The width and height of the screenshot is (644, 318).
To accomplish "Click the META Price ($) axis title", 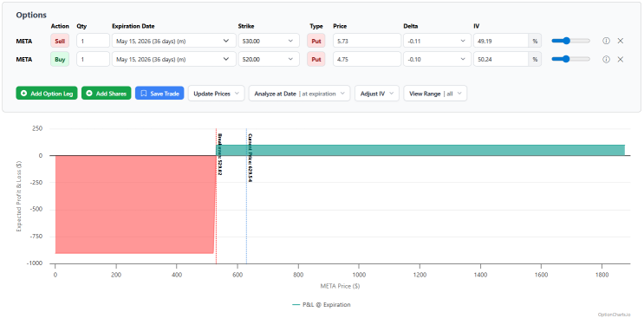I will coord(340,286).
